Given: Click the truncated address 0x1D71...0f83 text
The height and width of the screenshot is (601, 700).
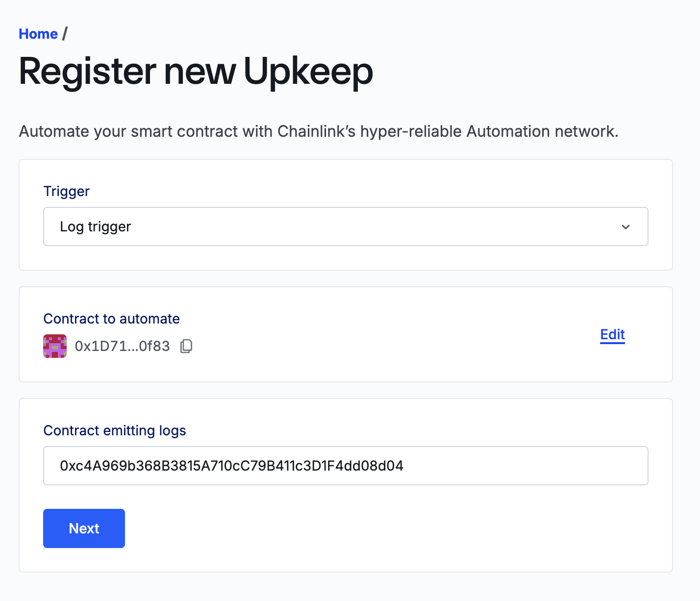Looking at the screenshot, I should (122, 346).
